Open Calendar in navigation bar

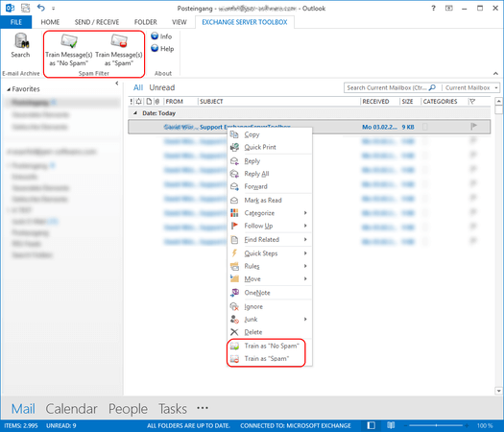click(x=71, y=409)
